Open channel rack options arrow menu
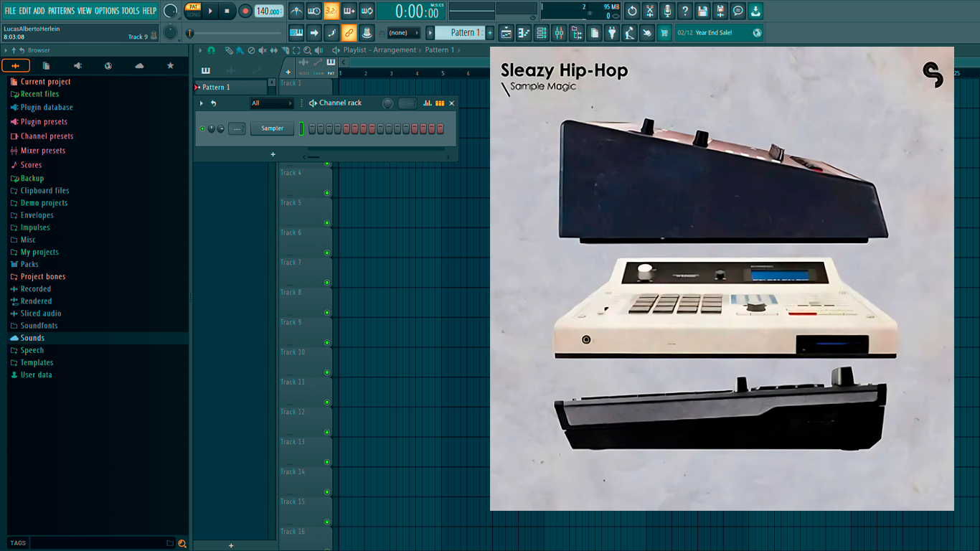 pos(202,103)
